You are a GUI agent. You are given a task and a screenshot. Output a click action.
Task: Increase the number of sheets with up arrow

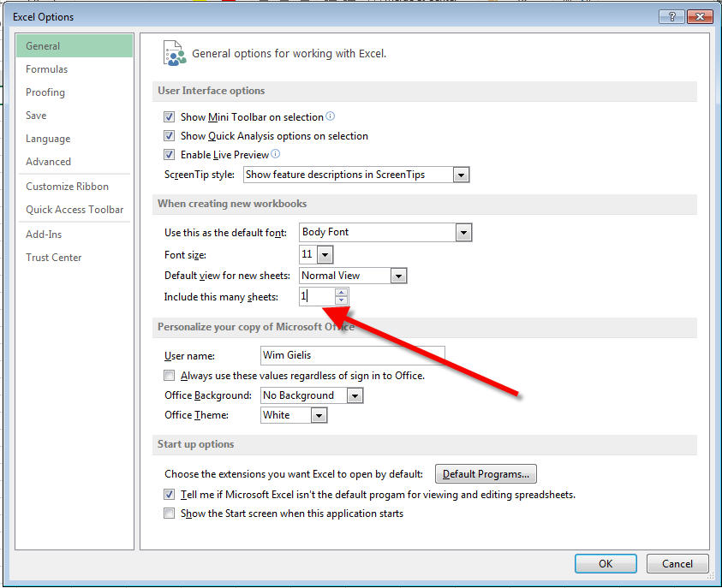(x=341, y=292)
